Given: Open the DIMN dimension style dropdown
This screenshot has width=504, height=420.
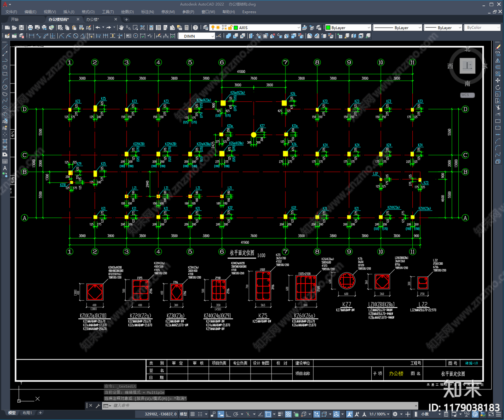Looking at the screenshot, I should point(212,36).
